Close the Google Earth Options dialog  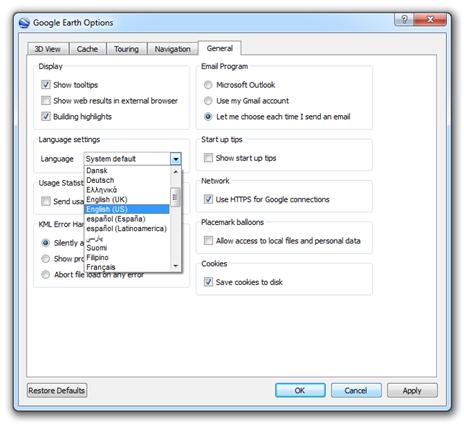point(430,20)
